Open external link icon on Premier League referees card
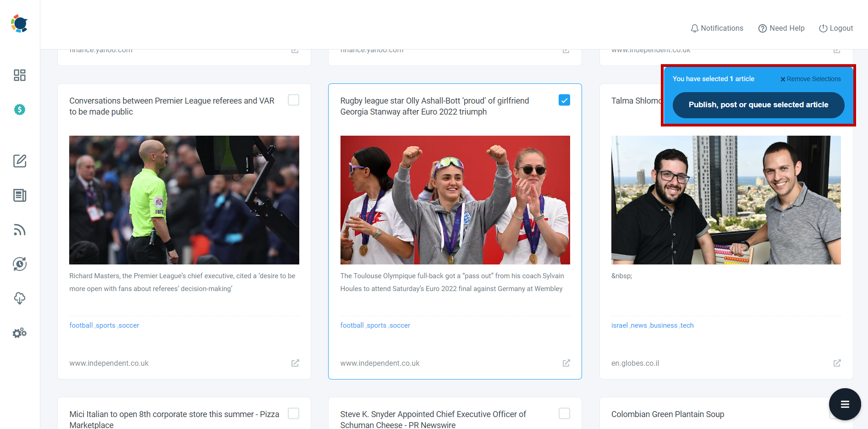Image resolution: width=868 pixels, height=429 pixels. tap(295, 363)
